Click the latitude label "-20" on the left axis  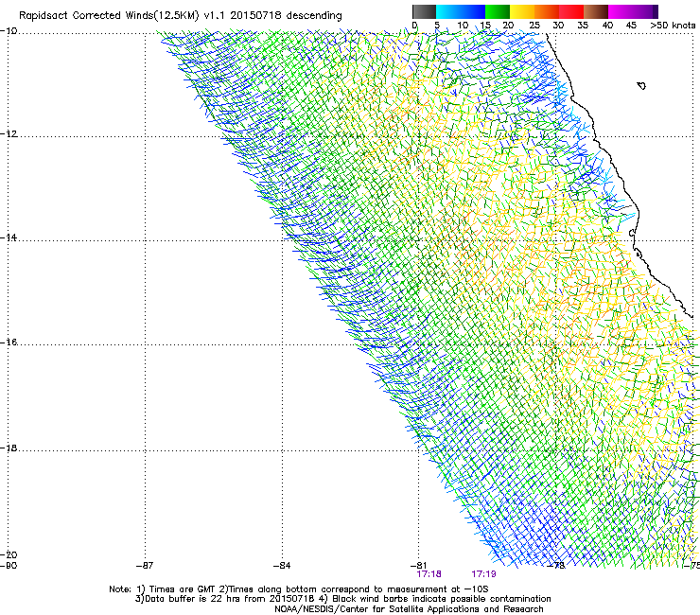[x=9, y=554]
